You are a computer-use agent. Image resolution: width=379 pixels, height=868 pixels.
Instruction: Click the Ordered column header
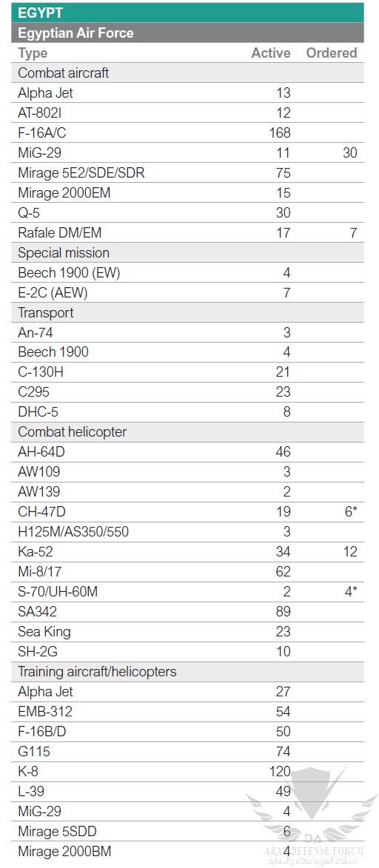[332, 53]
